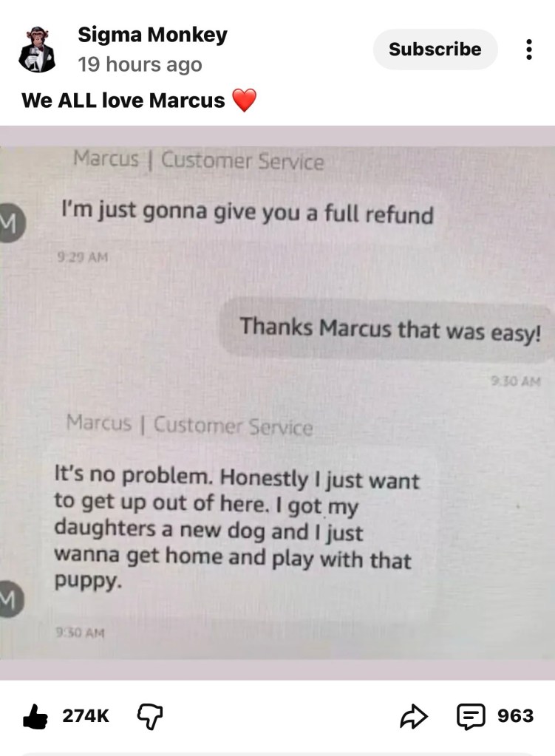Open the Sigma Monkey channel avatar
The width and height of the screenshot is (555, 756).
(37, 50)
